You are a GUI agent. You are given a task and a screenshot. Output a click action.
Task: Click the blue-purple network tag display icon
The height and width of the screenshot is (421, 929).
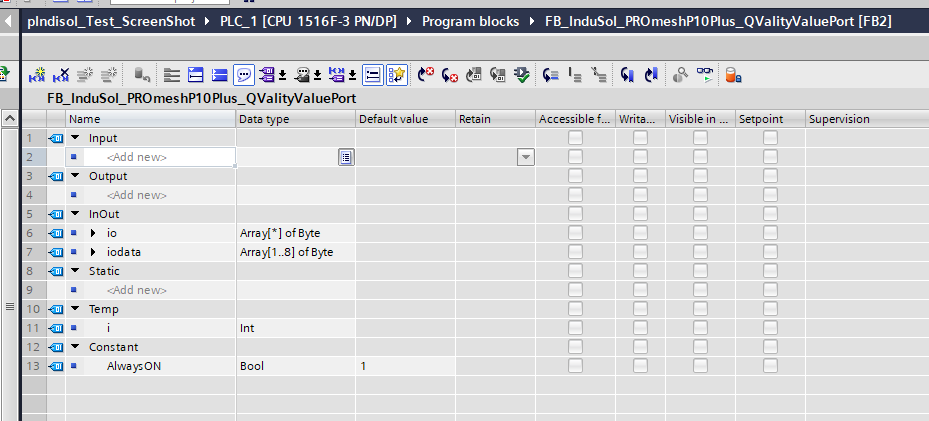337,75
